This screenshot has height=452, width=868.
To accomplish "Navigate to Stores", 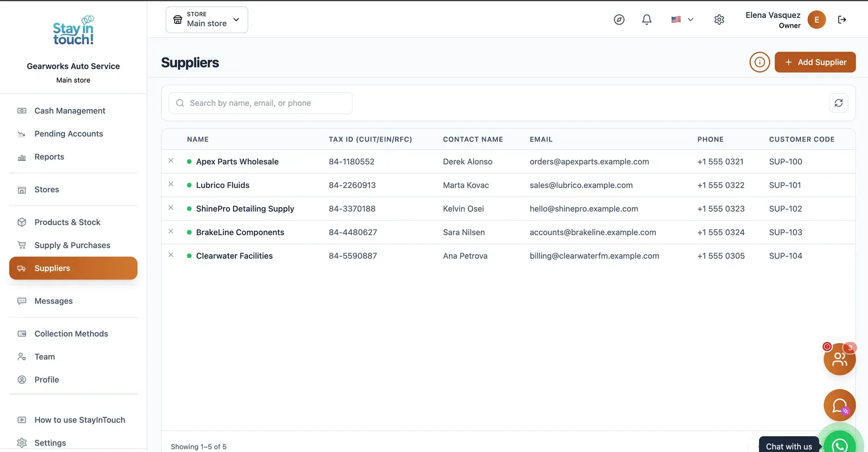I will [x=73, y=190].
